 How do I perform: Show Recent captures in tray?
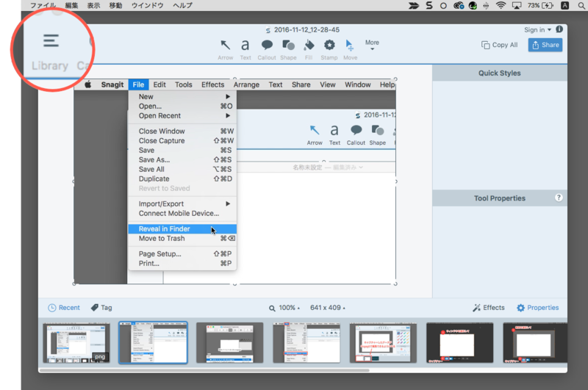click(x=64, y=308)
